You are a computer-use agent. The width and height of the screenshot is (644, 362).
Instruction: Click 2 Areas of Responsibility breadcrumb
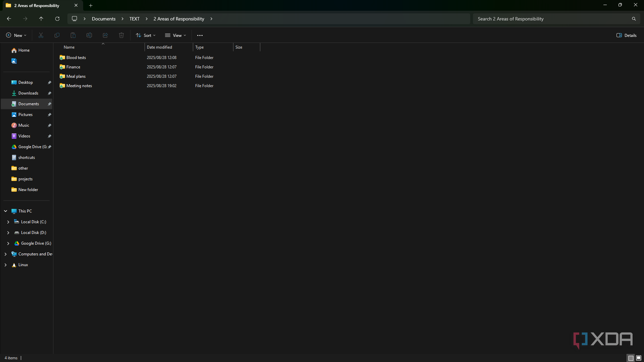(179, 19)
